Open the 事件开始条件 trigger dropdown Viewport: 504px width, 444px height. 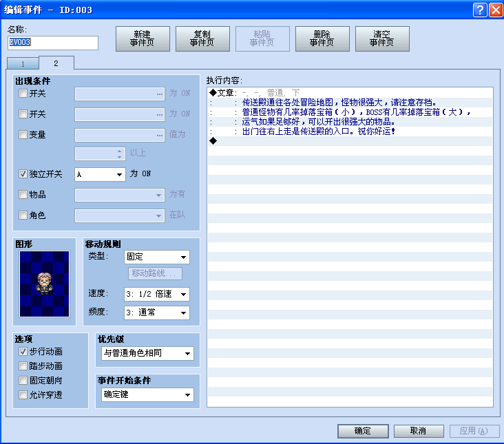click(x=147, y=395)
